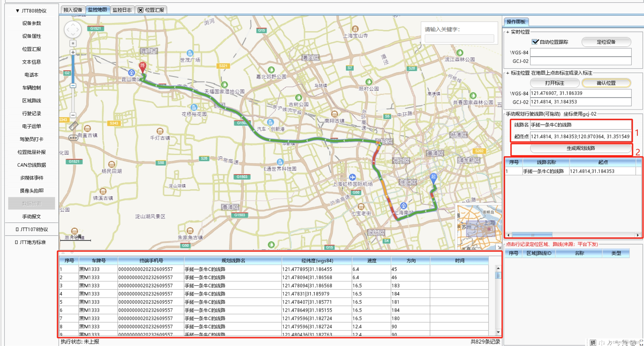Click the map keyword search input field
644x346 pixels.
tap(459, 39)
